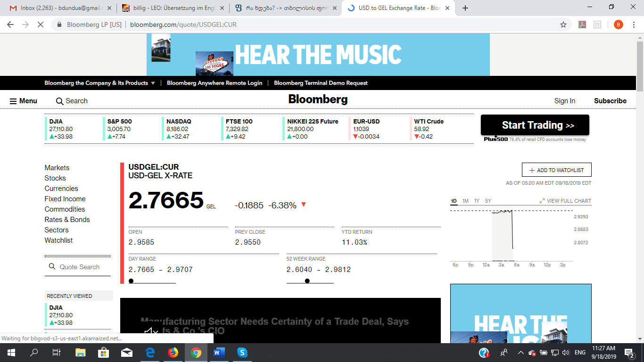
Task: Switch chart to 1M range
Action: [x=465, y=201]
